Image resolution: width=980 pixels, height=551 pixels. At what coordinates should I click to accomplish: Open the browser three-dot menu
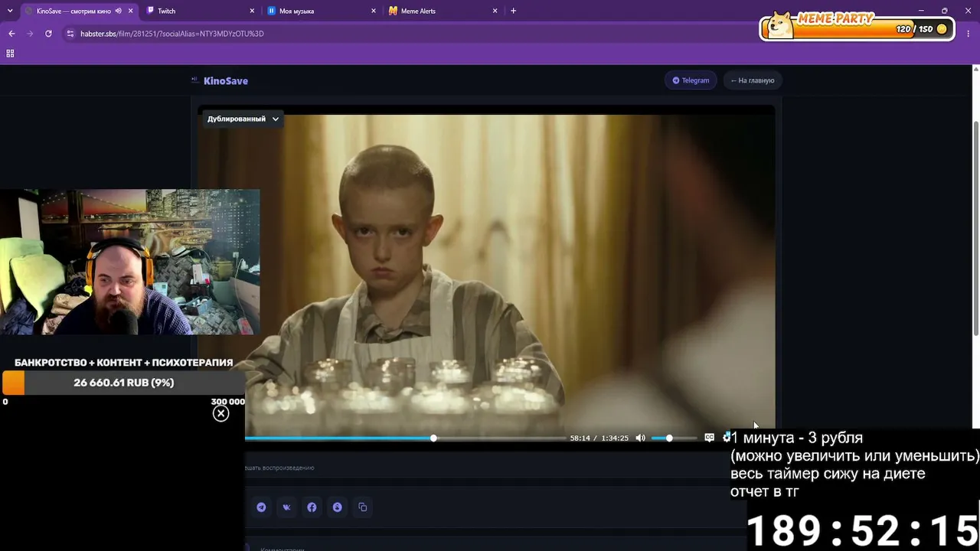[x=969, y=34]
